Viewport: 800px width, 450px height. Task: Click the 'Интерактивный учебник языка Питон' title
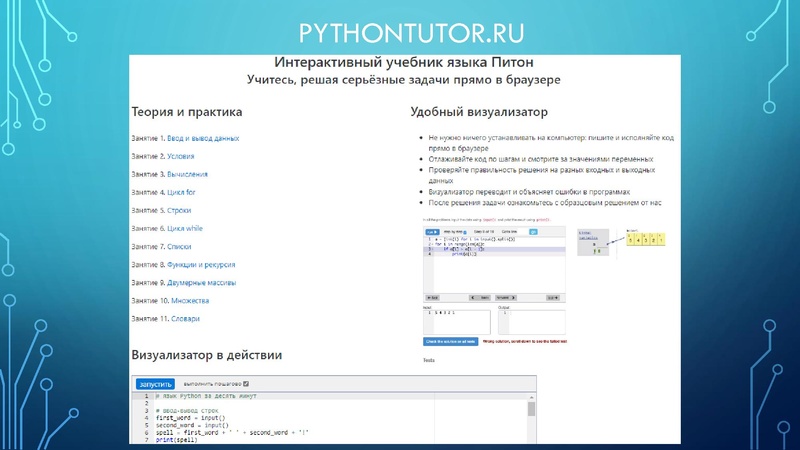[x=404, y=62]
